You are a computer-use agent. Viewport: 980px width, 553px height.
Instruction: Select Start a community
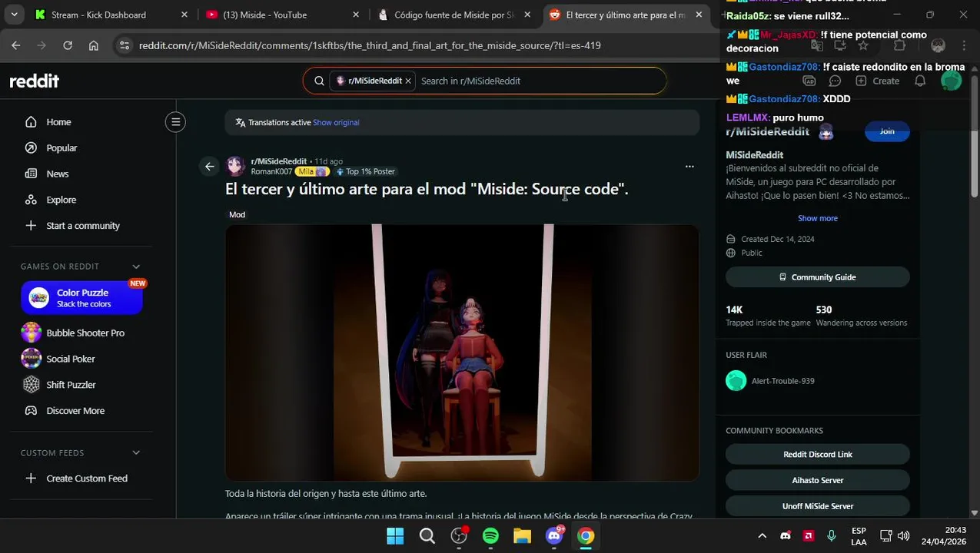81,226
